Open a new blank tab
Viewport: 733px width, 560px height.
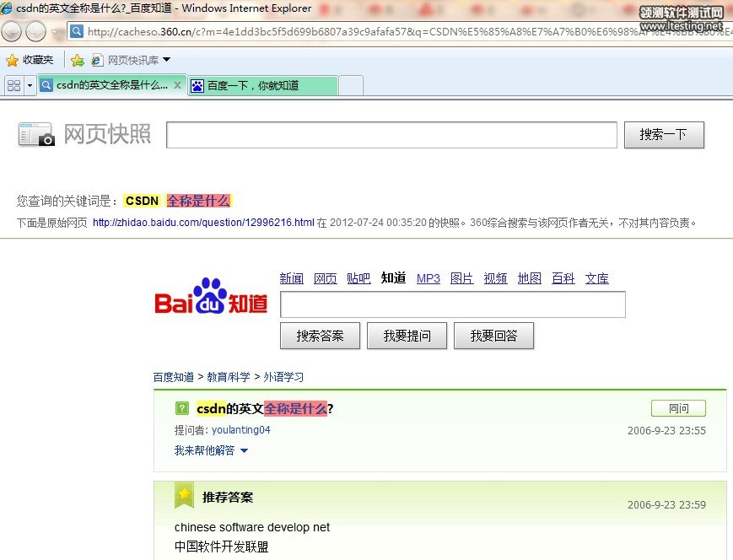[350, 85]
